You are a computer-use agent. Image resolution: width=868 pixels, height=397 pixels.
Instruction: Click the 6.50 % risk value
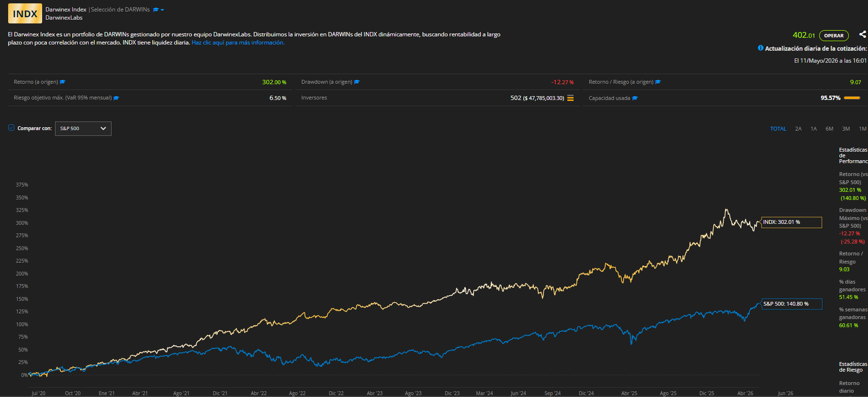coord(278,98)
